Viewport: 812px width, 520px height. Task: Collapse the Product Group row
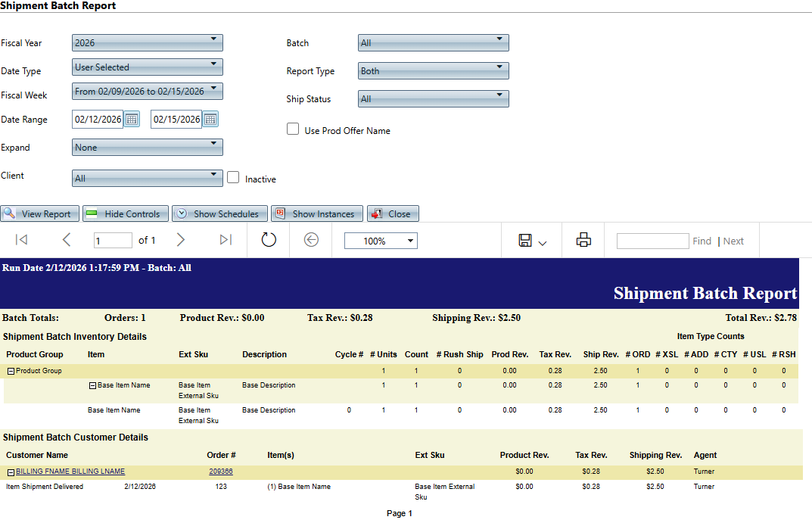(11, 372)
